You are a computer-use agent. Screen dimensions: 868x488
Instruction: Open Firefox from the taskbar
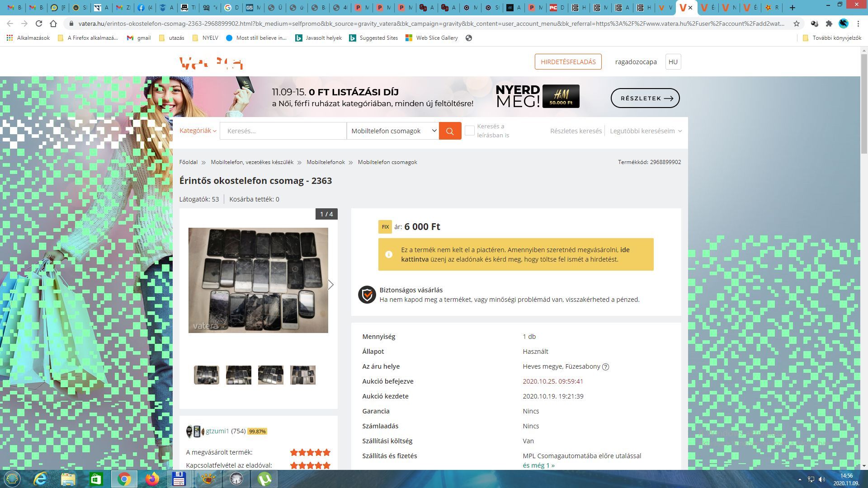point(152,479)
